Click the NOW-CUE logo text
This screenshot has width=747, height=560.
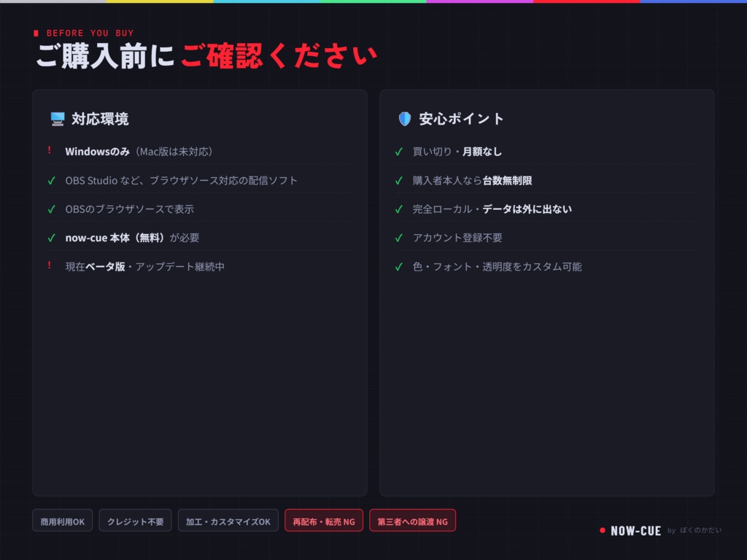click(635, 531)
